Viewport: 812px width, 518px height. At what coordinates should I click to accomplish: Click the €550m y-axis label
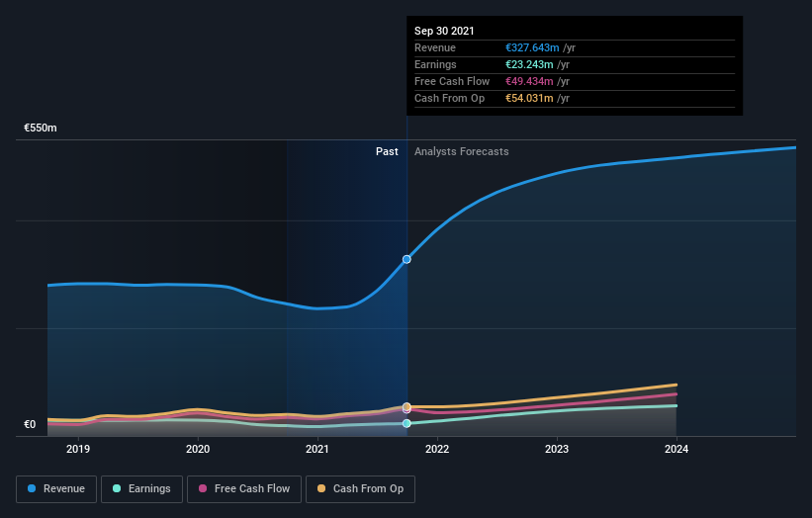coord(41,128)
